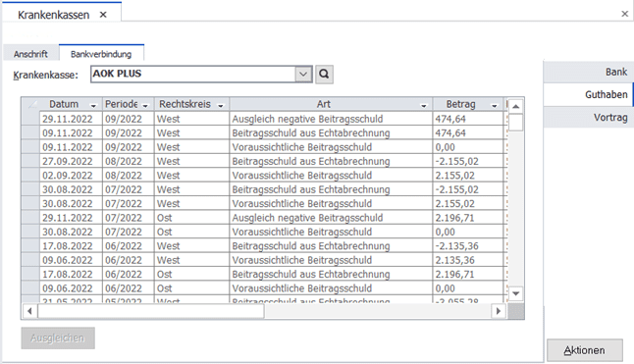The image size is (634, 364).
Task: Open the Periode column filter arrow
Action: click(x=145, y=105)
